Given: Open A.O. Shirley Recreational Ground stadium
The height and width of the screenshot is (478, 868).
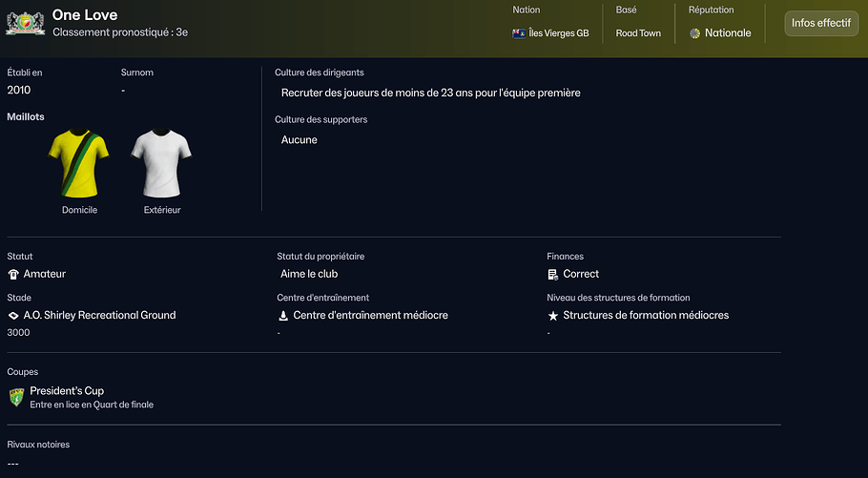Looking at the screenshot, I should click(99, 316).
